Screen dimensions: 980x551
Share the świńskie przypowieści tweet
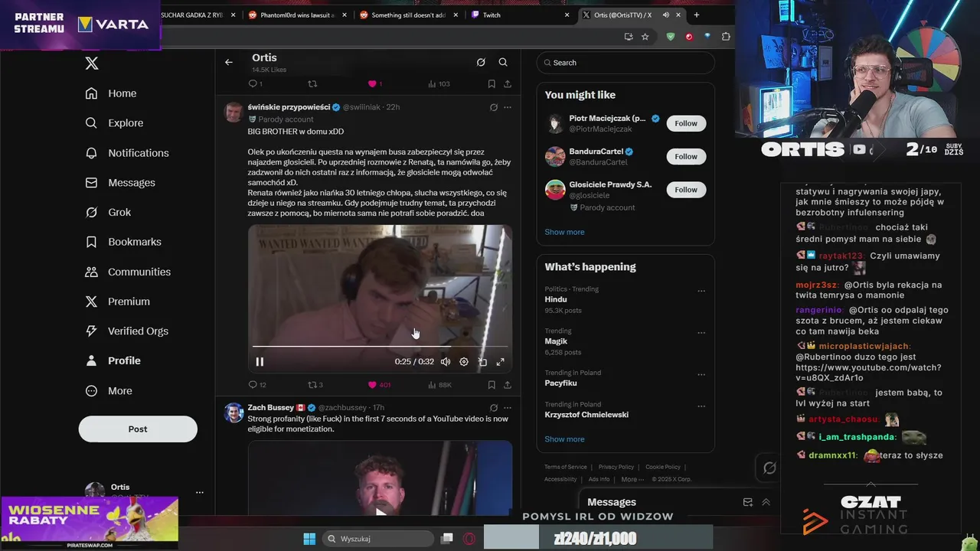[x=507, y=385]
